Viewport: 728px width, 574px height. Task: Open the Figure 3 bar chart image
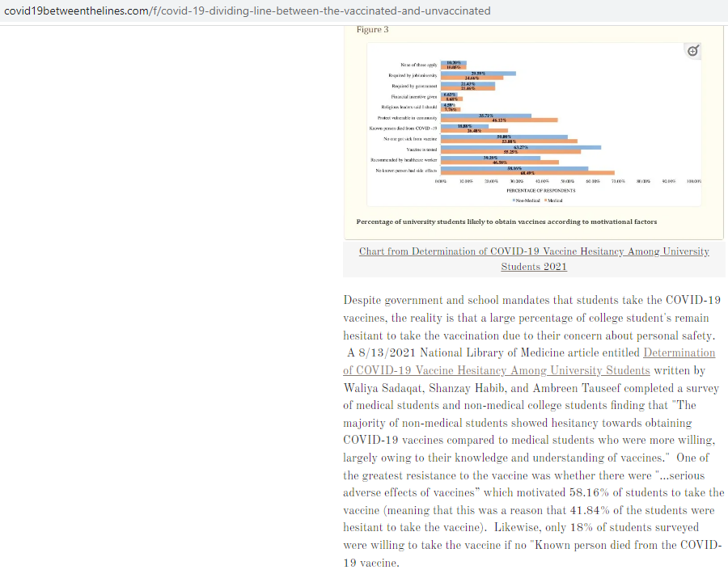(x=534, y=125)
